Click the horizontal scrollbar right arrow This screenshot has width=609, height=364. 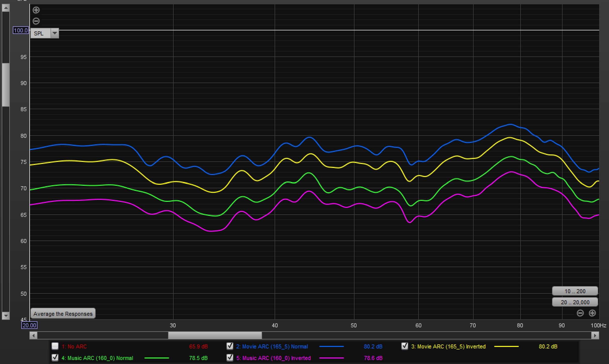[595, 335]
